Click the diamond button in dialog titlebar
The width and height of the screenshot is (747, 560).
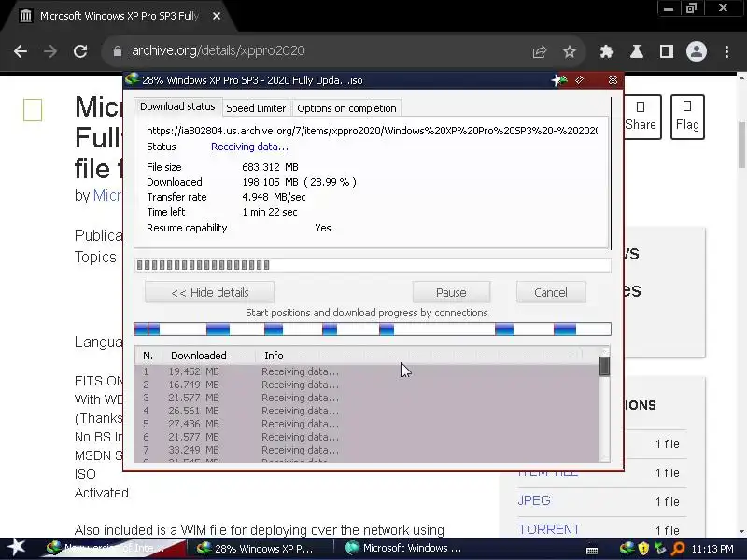click(x=580, y=80)
